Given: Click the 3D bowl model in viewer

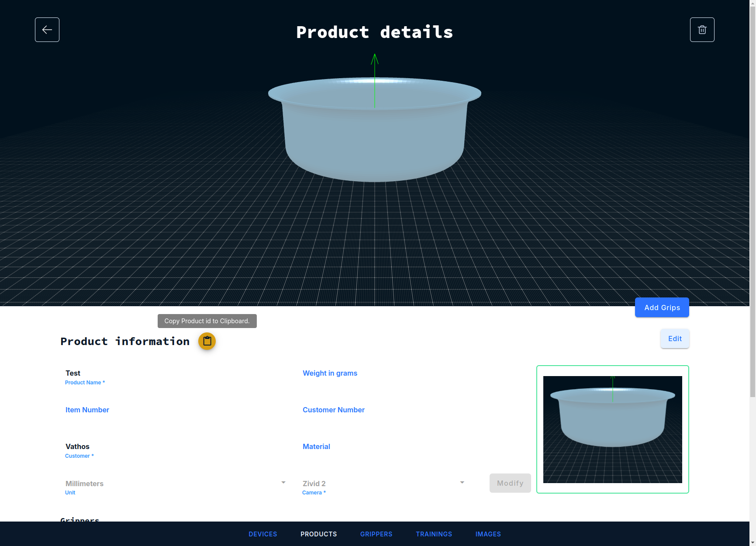Looking at the screenshot, I should tap(374, 140).
